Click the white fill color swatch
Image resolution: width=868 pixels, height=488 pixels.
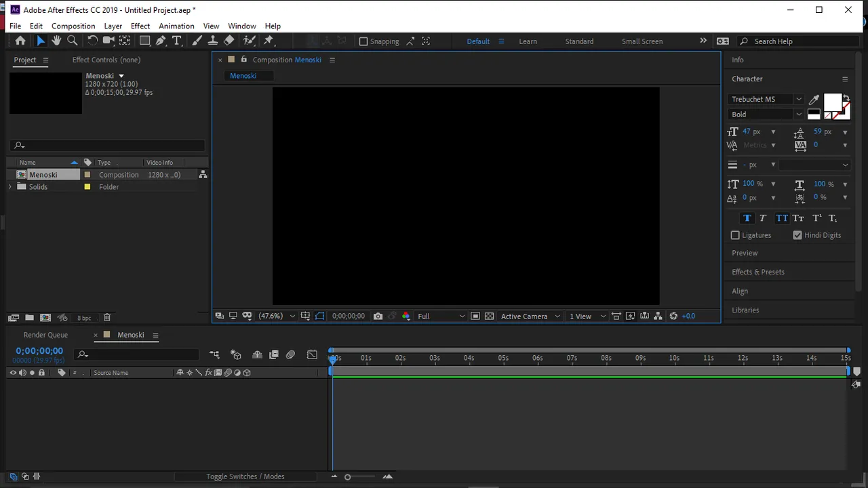tap(833, 103)
